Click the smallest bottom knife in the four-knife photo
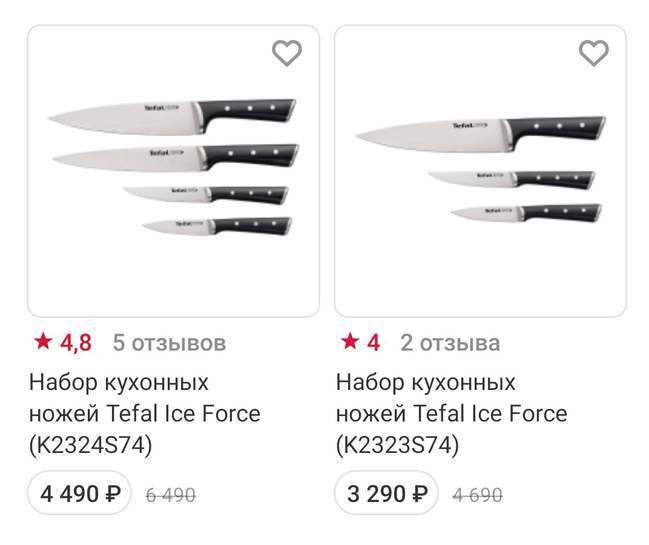Screen dimensions: 649x545 coord(218,227)
